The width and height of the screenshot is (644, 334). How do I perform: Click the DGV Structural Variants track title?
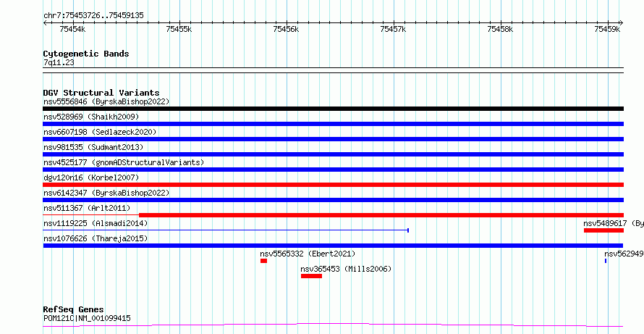pos(101,93)
